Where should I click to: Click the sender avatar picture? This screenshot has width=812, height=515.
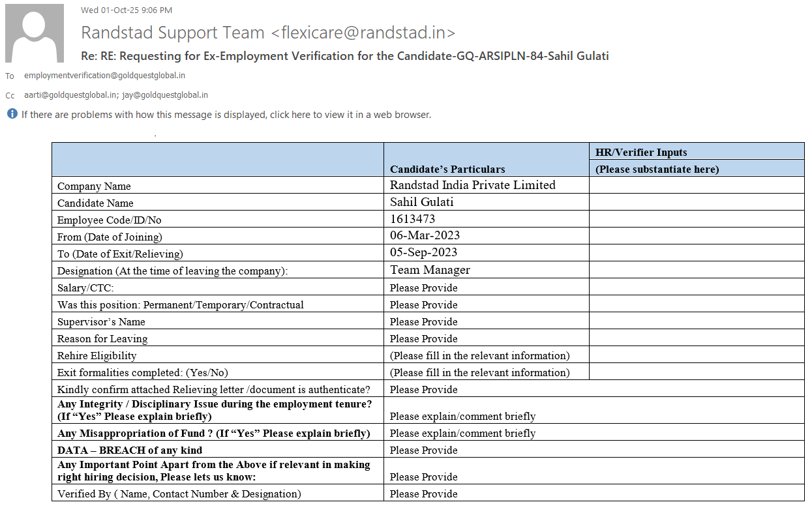(35, 33)
